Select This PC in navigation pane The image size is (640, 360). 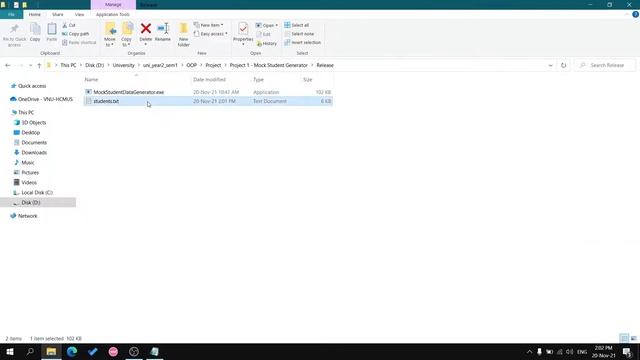click(x=26, y=112)
